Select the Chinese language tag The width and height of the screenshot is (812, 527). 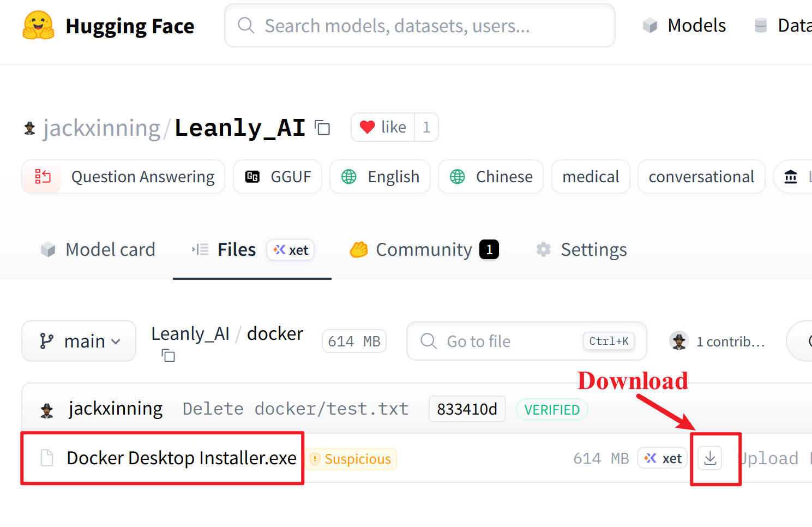click(x=491, y=177)
